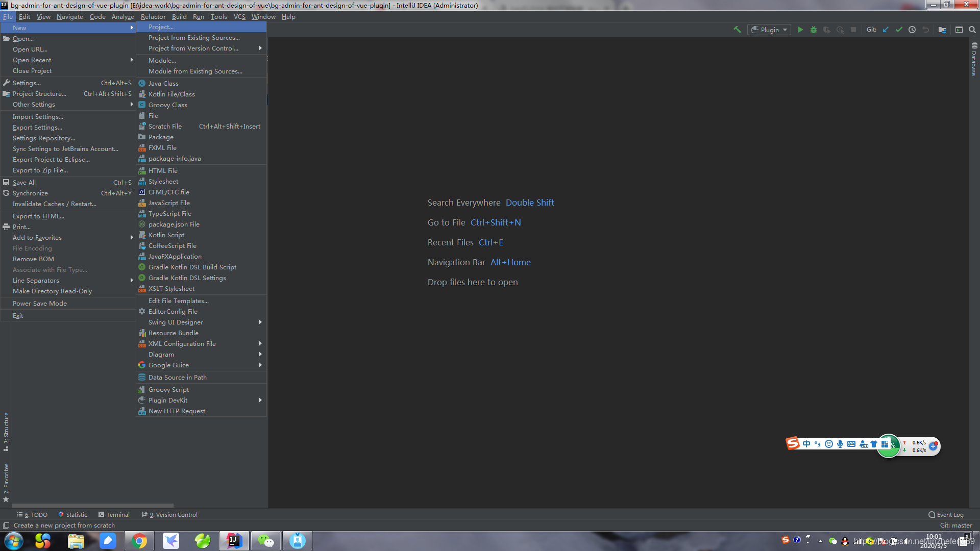Open the Database tool window
The image size is (980, 551).
(x=974, y=59)
